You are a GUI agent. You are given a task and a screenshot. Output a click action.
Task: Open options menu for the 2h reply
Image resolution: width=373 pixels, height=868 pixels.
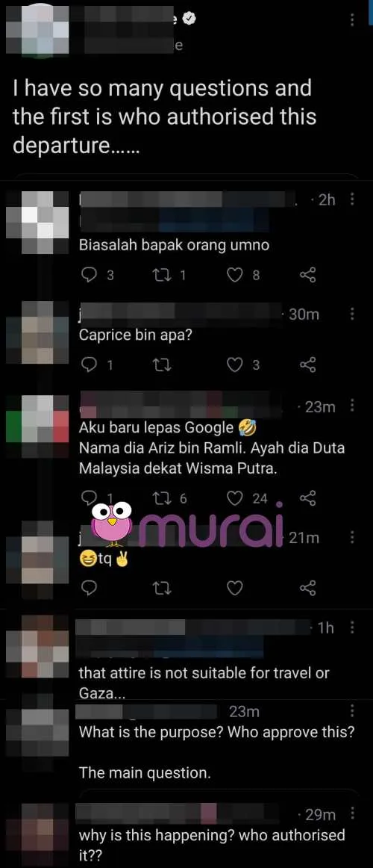pos(353,200)
